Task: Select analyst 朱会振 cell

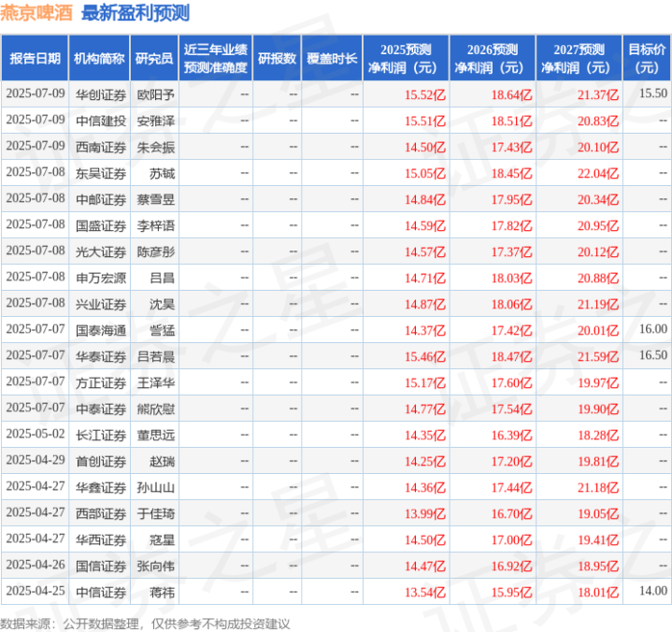Action: click(155, 147)
